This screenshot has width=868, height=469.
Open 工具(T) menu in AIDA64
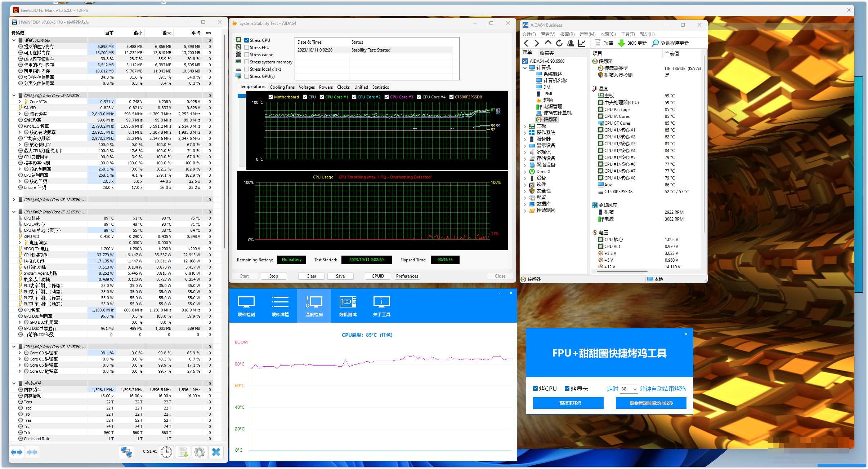[x=627, y=34]
